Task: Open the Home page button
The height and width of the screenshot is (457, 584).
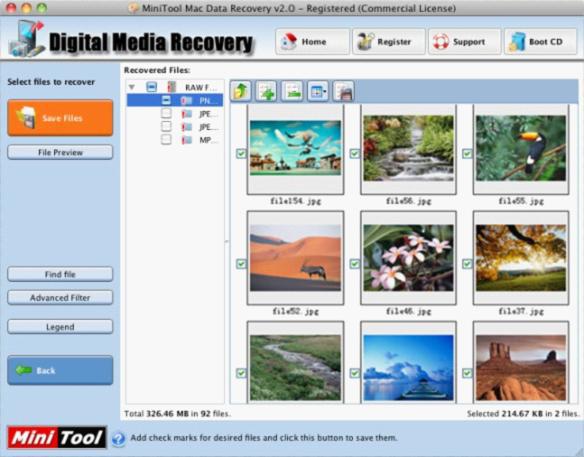Action: tap(312, 42)
